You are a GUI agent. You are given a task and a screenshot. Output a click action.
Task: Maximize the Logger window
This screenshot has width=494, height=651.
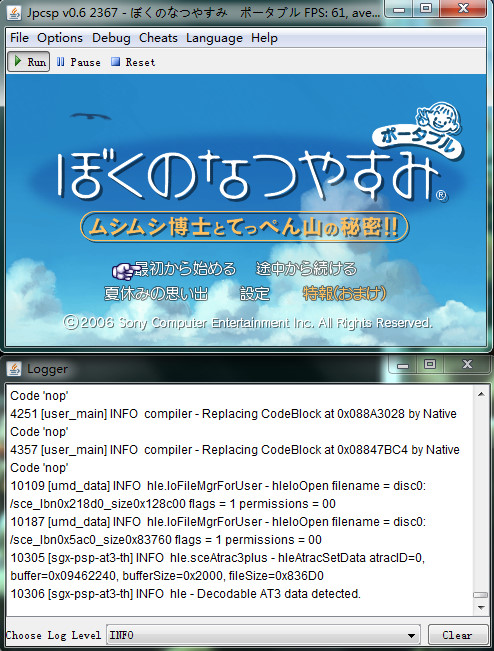(430, 365)
